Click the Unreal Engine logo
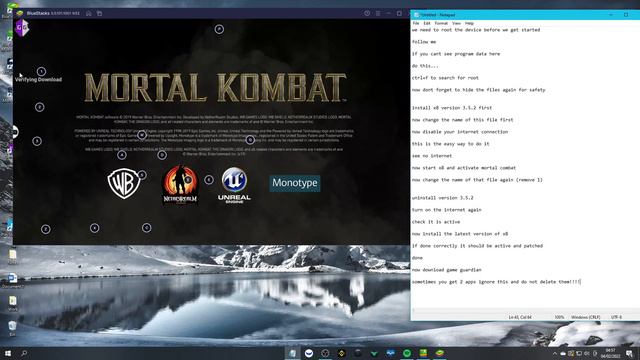This screenshot has height=360, width=640. coord(234,185)
